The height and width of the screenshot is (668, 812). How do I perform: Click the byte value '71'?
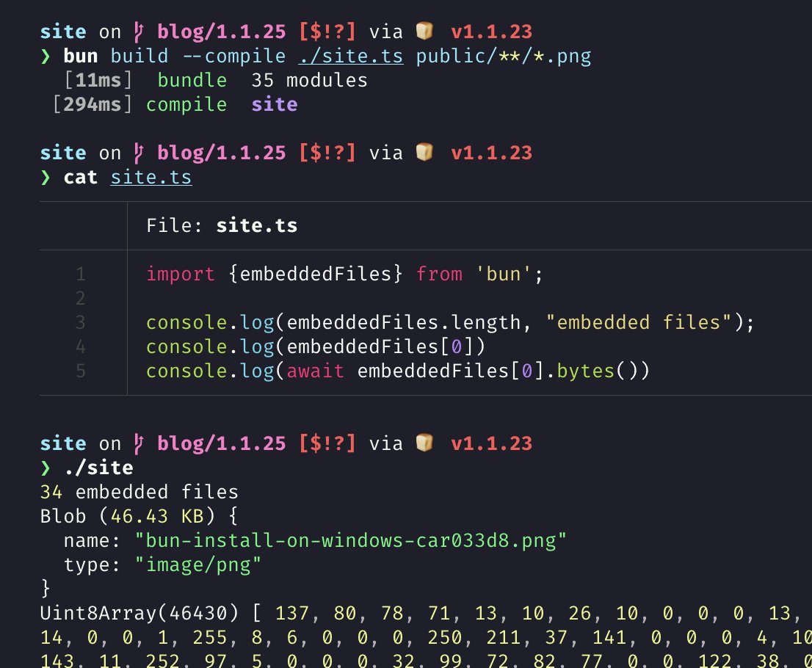tap(439, 613)
